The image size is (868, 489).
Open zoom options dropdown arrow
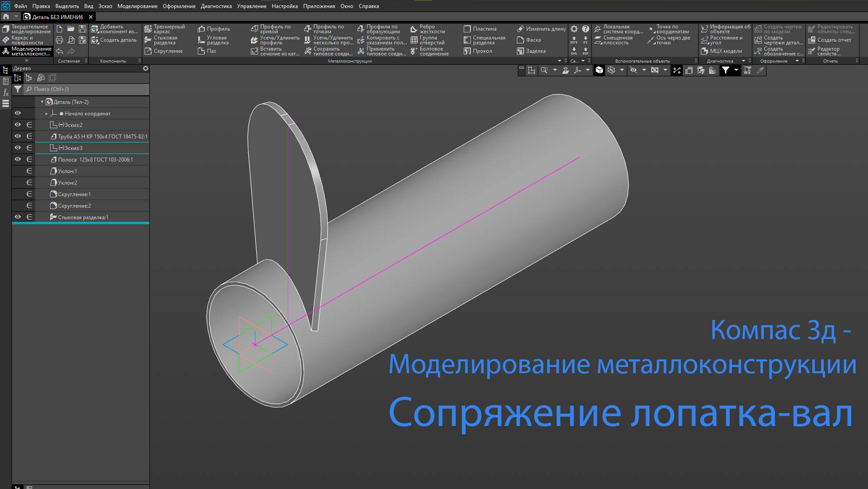555,70
